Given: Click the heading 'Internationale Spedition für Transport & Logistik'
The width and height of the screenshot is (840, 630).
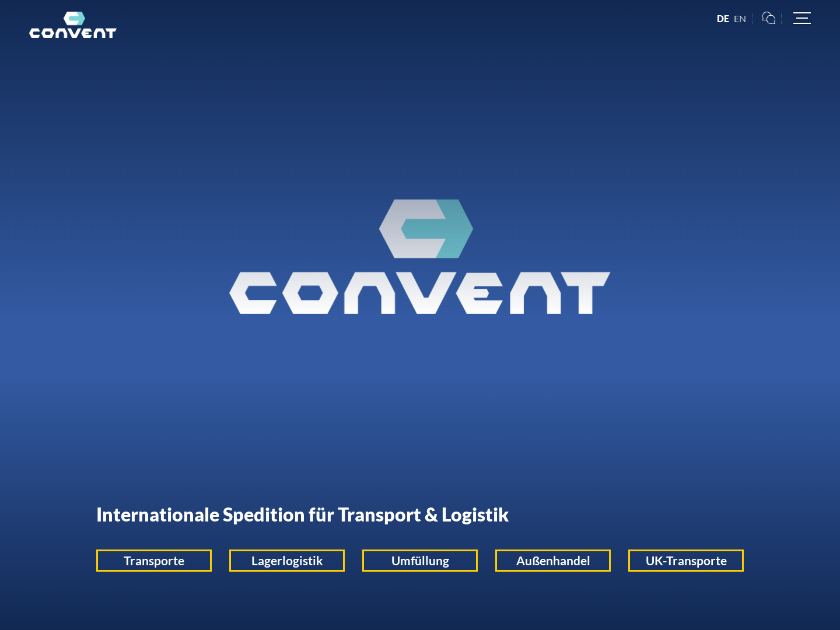Looking at the screenshot, I should pyautogui.click(x=302, y=514).
